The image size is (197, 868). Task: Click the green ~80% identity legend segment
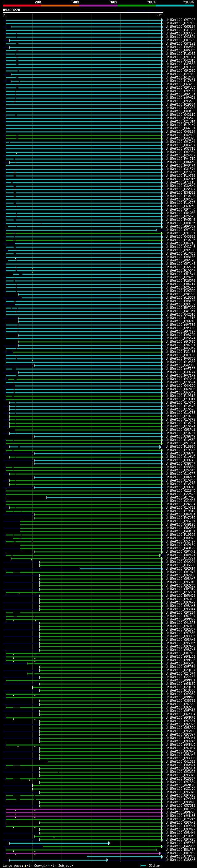coord(137,6)
